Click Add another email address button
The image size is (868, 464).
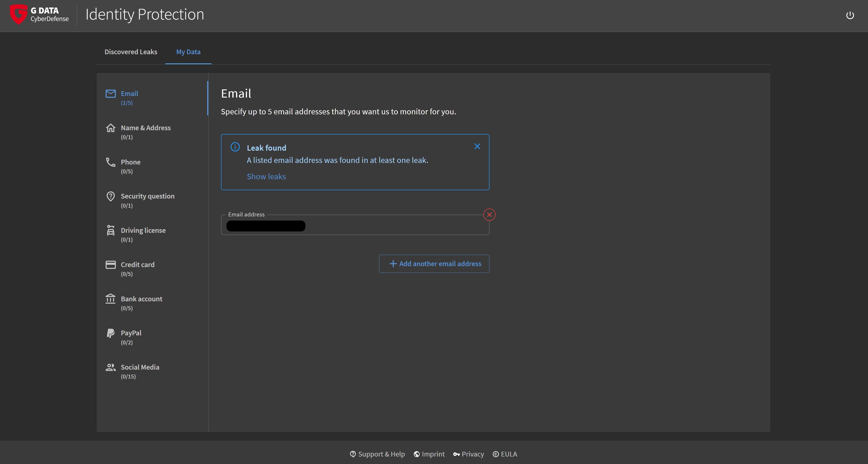[434, 264]
